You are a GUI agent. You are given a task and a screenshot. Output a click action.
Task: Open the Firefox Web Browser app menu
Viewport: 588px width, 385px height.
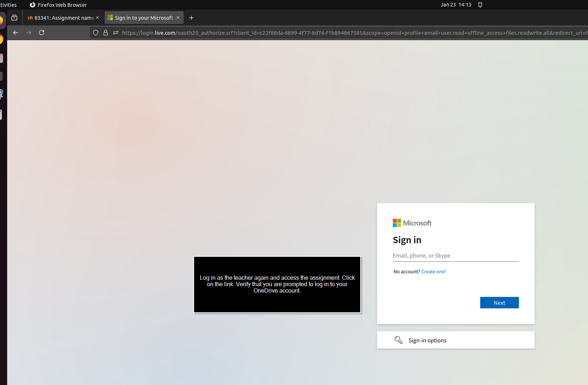pos(58,5)
